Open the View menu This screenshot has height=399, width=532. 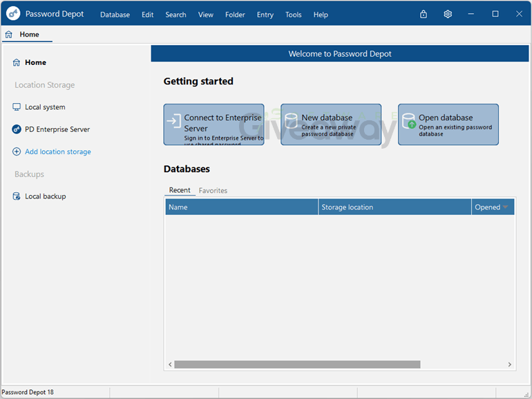point(206,15)
